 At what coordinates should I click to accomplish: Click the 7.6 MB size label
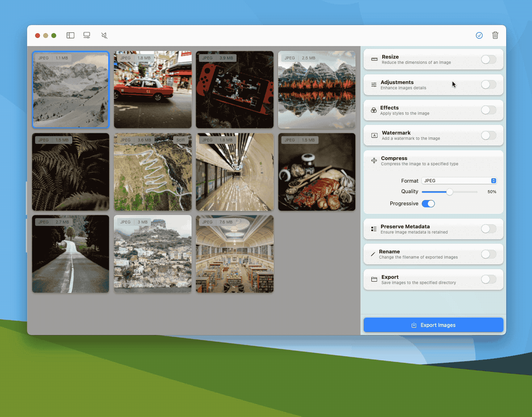point(226,222)
